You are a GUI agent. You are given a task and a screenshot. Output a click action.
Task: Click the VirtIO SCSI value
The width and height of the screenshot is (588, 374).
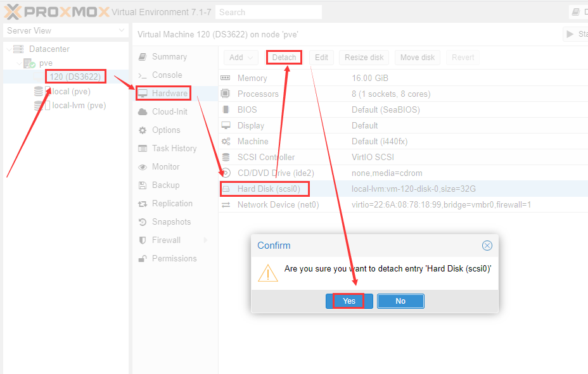click(x=373, y=157)
